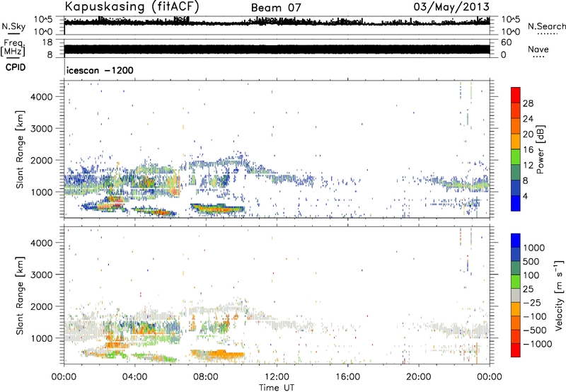Select the "Power [dB]" color bar title

[x=540, y=149]
